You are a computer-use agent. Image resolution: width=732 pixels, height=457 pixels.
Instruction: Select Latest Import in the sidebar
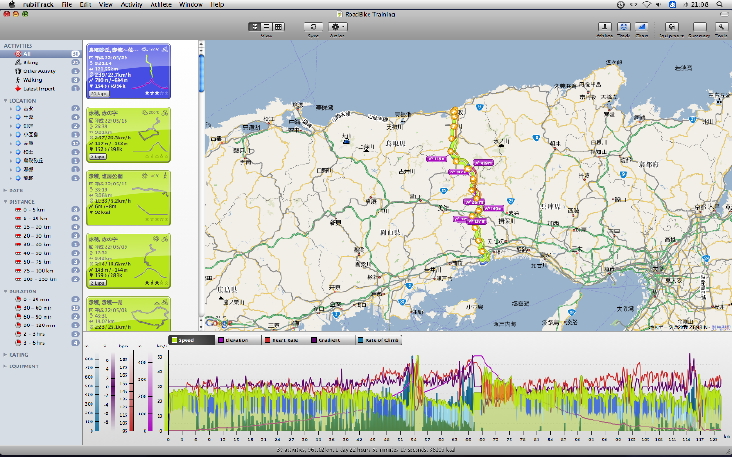38,90
